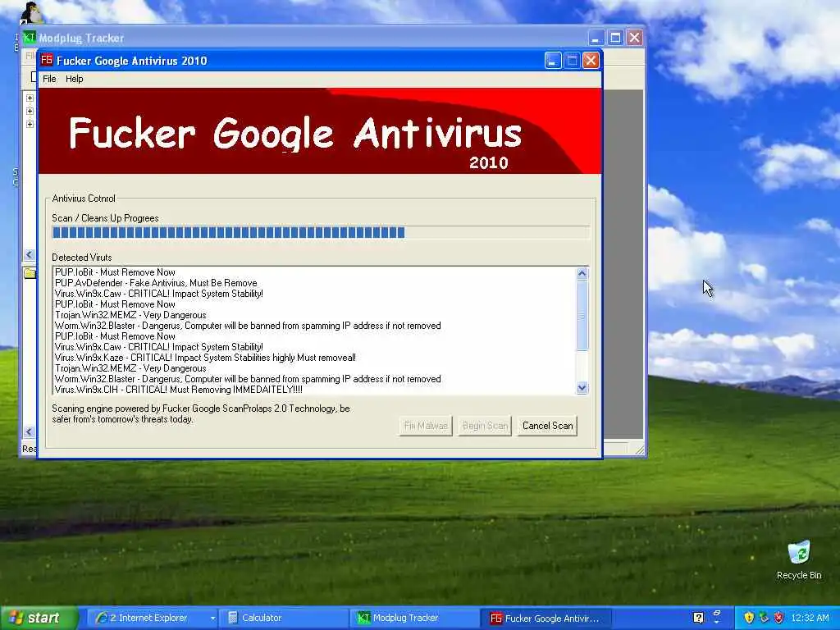This screenshot has height=630, width=840.
Task: Maximize the Modplug Tracker window
Action: click(x=615, y=38)
